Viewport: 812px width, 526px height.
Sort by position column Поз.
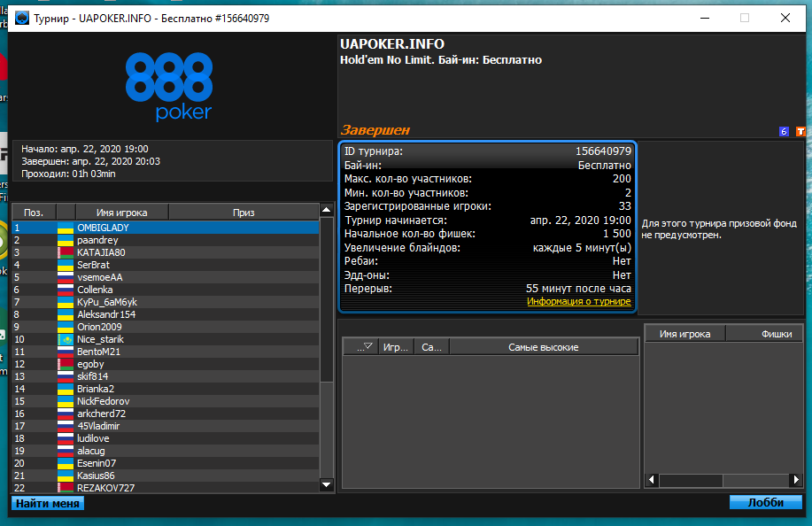coord(34,213)
